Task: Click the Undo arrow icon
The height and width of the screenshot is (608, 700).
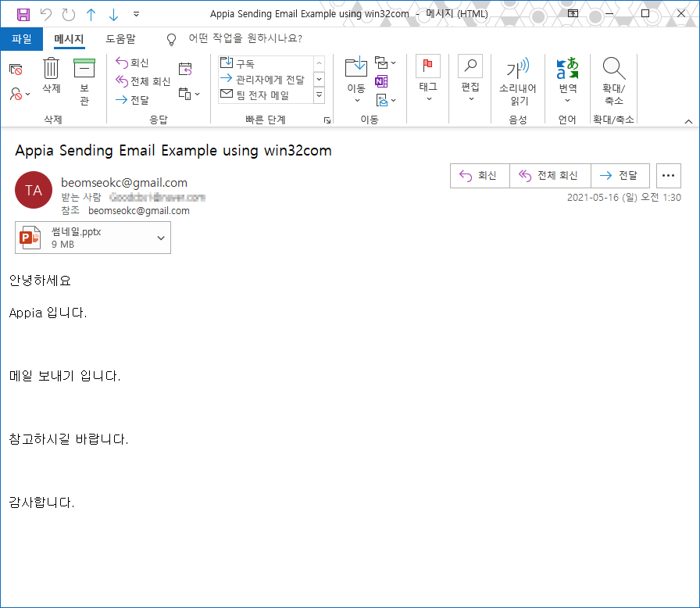Action: point(46,15)
